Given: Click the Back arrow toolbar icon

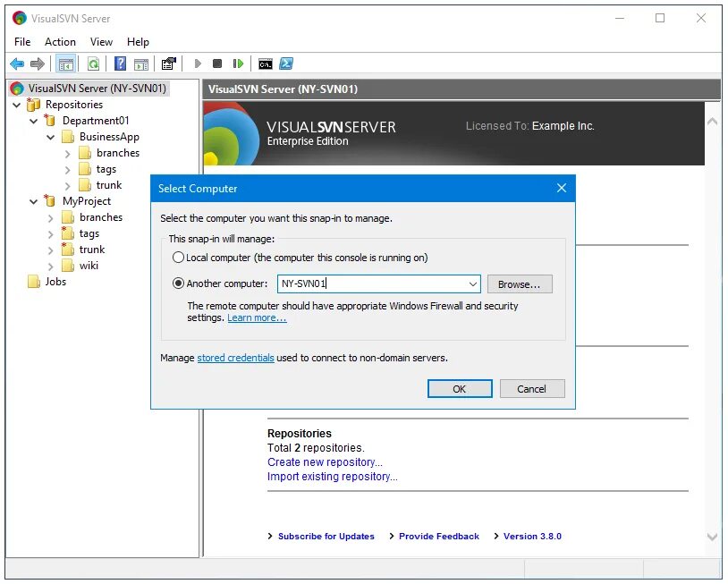Looking at the screenshot, I should pyautogui.click(x=17, y=63).
